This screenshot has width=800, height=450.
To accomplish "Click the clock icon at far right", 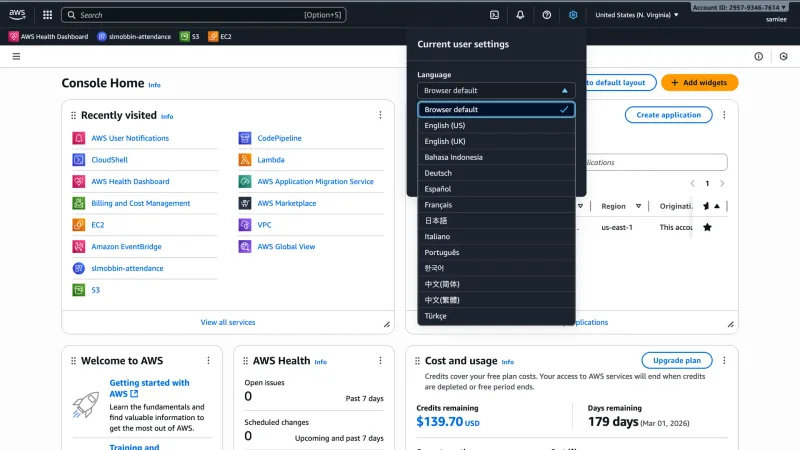I will pyautogui.click(x=783, y=56).
